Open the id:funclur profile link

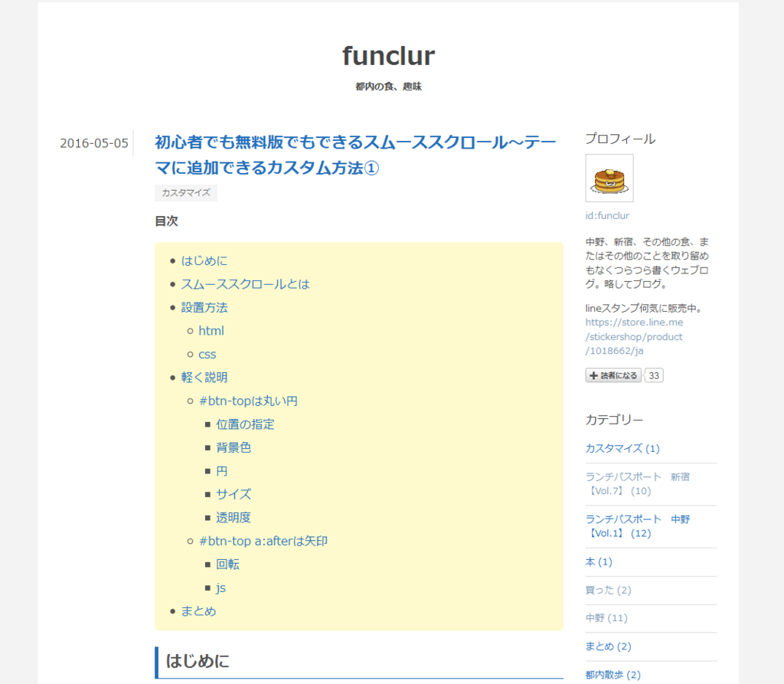(607, 215)
